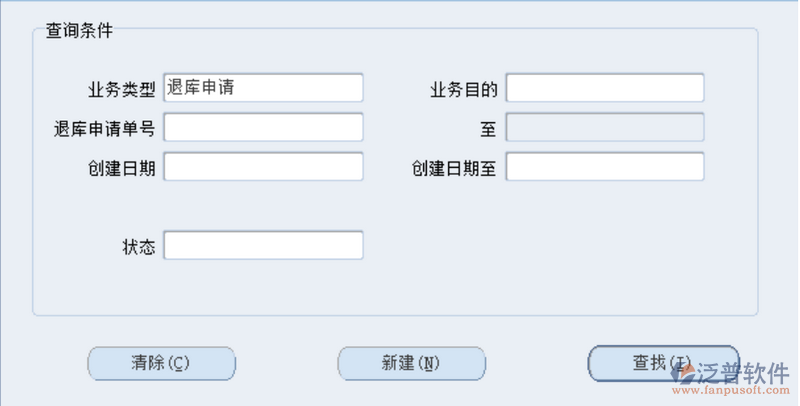Click the 新建(N) button
Viewport: 800px width, 406px height.
coord(411,363)
